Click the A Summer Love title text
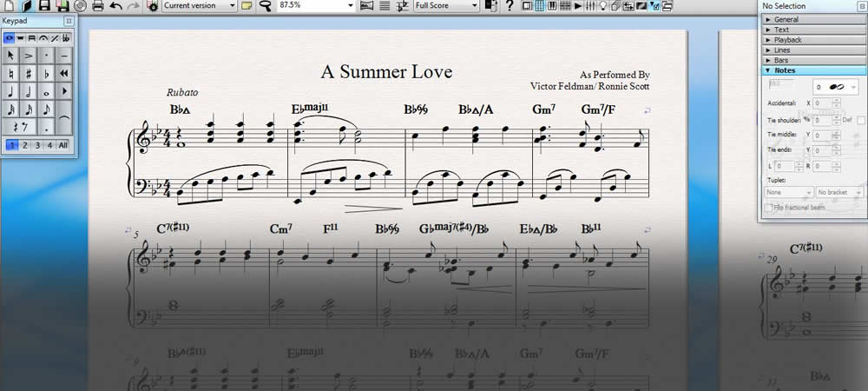Screen dimensions: 868x391 pos(386,72)
